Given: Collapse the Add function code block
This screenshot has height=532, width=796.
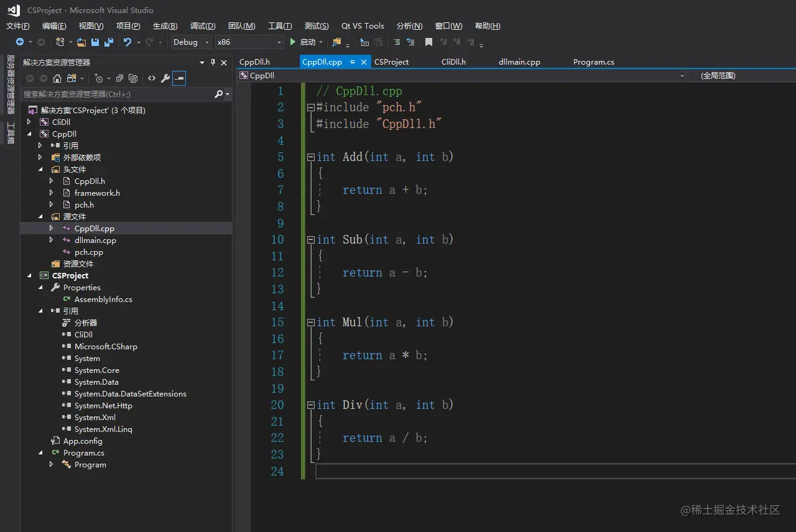Looking at the screenshot, I should click(x=311, y=157).
